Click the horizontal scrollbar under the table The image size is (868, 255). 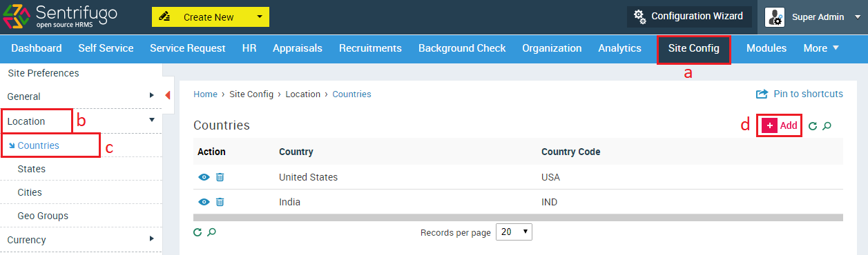[518, 218]
